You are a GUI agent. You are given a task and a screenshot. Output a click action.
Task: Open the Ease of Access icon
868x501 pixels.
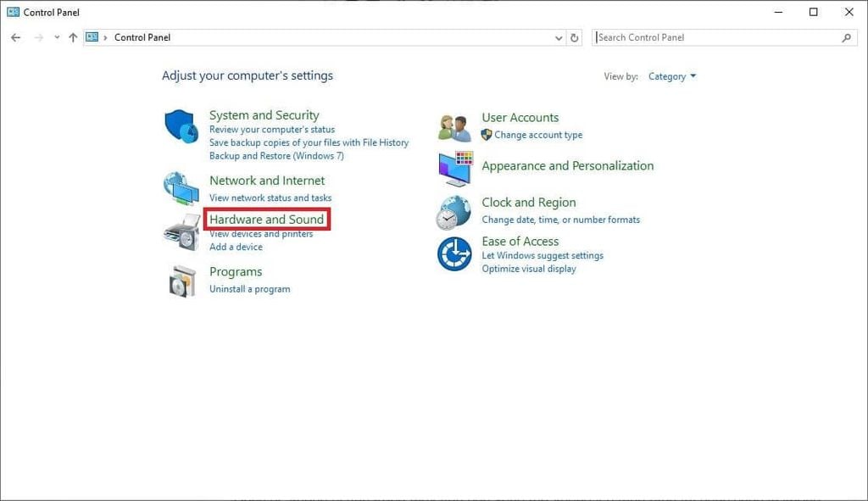pos(453,253)
